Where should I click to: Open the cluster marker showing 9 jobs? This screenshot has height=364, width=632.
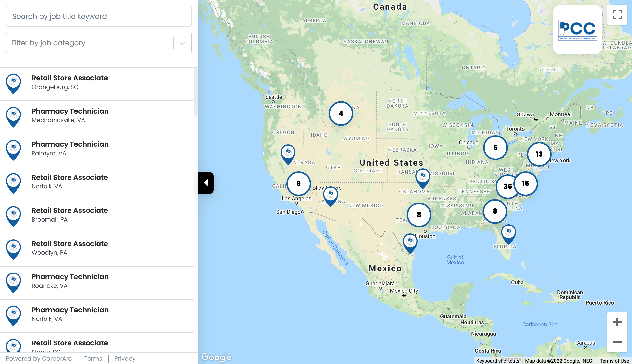point(299,183)
